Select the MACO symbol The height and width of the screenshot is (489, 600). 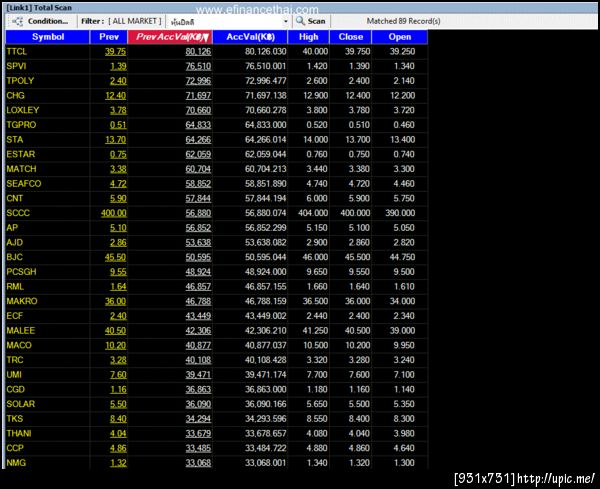(19, 346)
